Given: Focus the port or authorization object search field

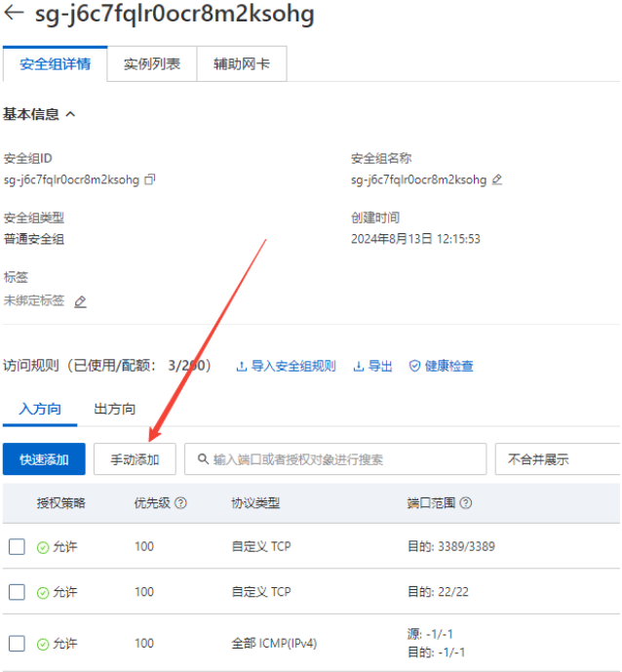Looking at the screenshot, I should tap(341, 459).
